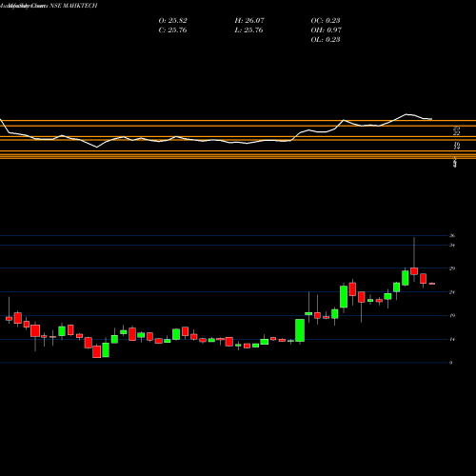Screen dimensions: 476x476
Task: Select the low value L: 25.76
Action: [249, 30]
